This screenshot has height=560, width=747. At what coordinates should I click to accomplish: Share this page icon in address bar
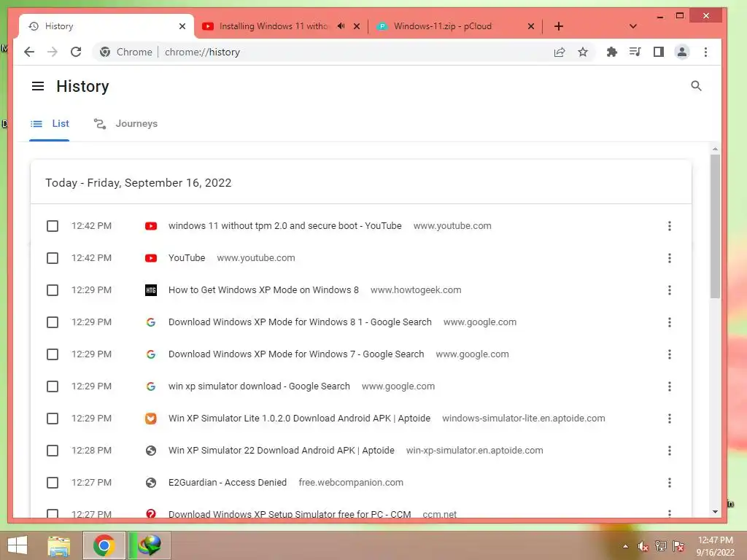point(560,52)
